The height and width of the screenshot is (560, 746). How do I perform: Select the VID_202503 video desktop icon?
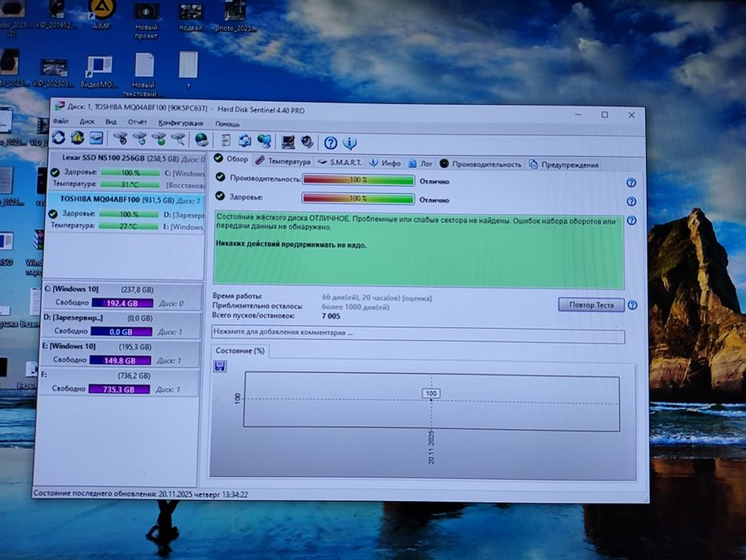click(x=54, y=73)
